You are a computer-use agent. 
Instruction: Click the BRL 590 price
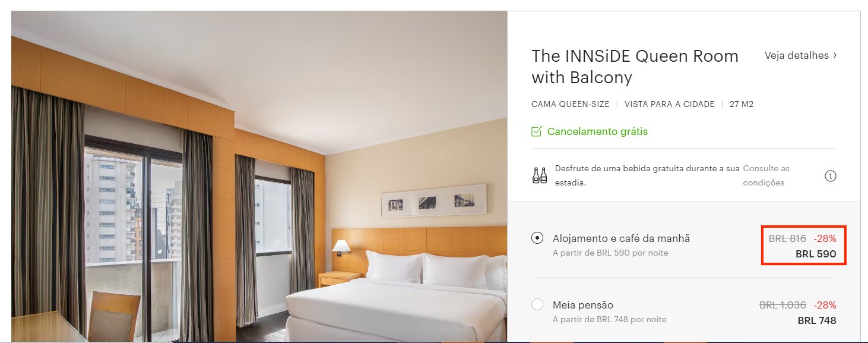816,254
